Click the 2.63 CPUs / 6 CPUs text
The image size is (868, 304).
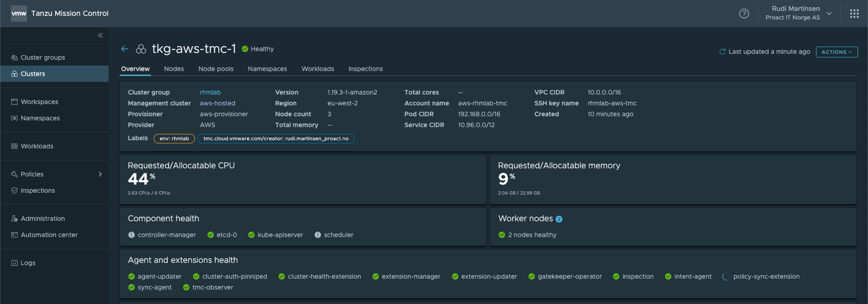tap(149, 193)
